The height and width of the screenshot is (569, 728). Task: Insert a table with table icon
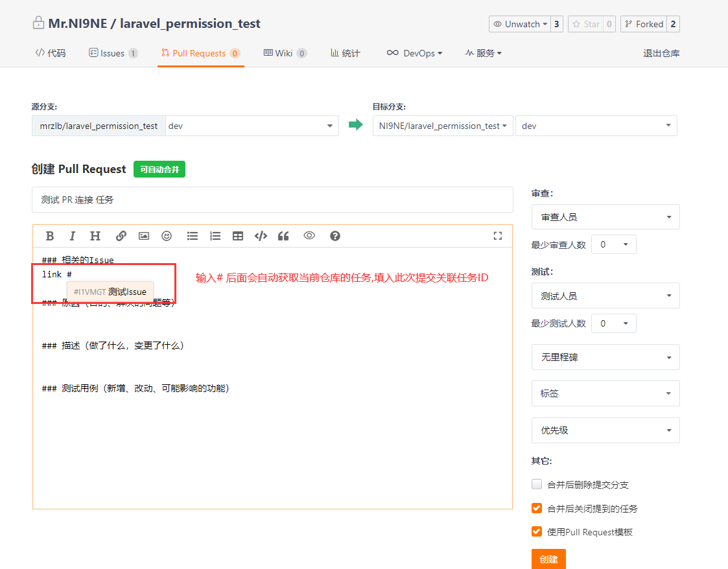click(238, 236)
